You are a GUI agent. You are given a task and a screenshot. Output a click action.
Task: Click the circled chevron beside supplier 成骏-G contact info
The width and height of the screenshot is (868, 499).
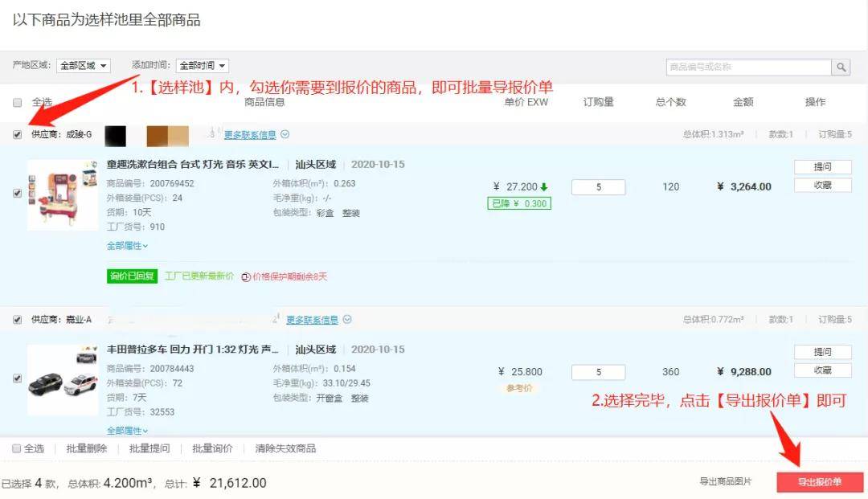point(285,135)
